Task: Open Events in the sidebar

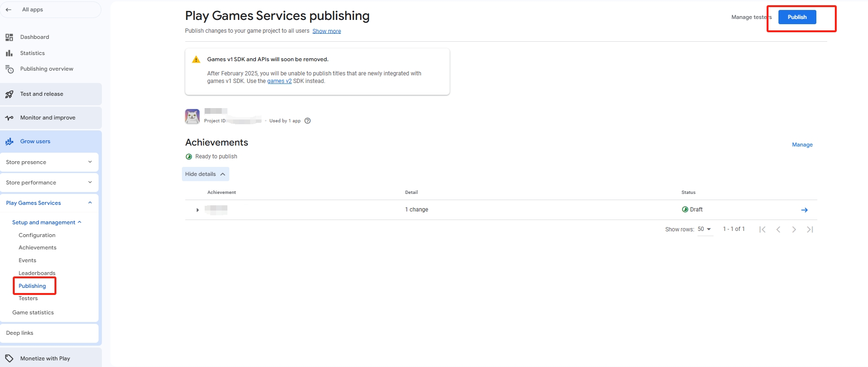Action: (x=27, y=260)
